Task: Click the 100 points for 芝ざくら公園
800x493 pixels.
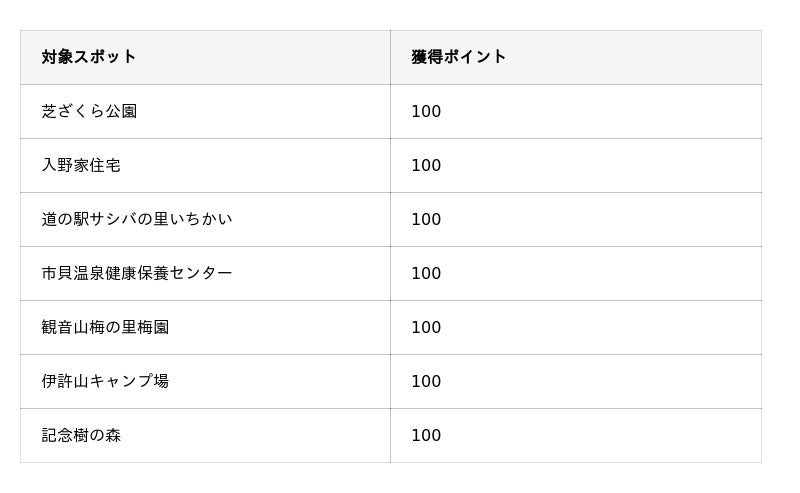Action: [x=426, y=111]
